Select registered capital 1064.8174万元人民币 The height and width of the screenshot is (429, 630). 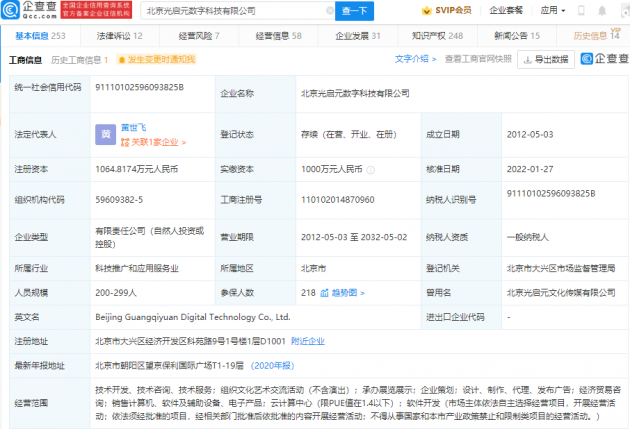coord(137,169)
